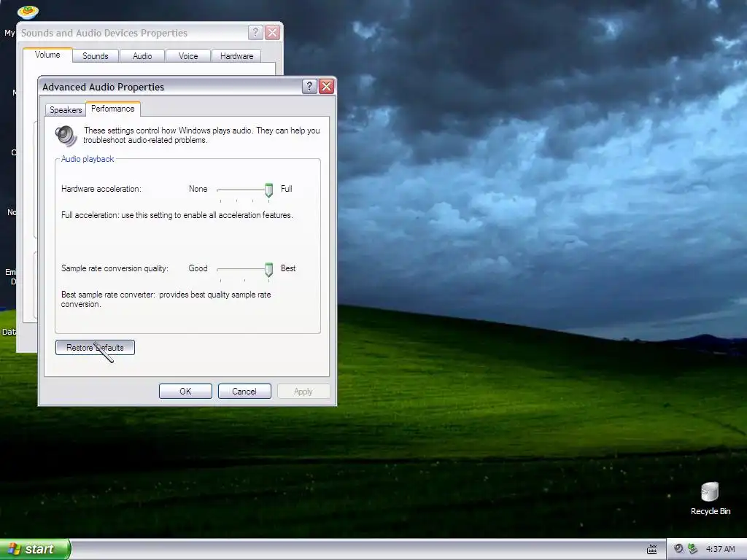Click the system tray clock showing 4:37 AM
This screenshot has height=560, width=747.
point(720,549)
